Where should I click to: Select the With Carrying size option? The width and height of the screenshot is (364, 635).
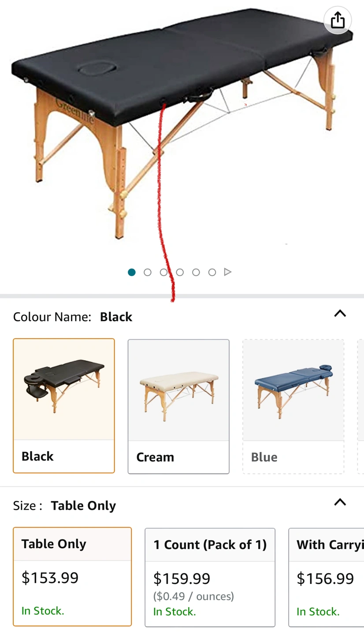(x=326, y=577)
